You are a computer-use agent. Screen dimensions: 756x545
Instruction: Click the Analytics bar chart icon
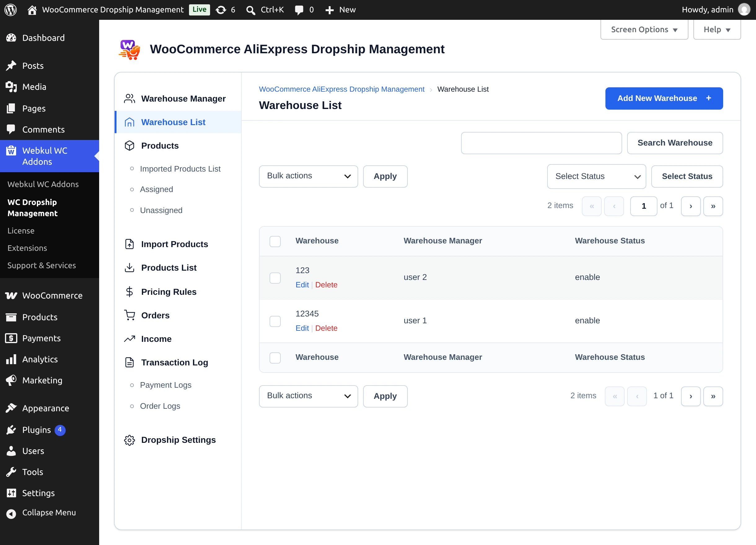(x=11, y=359)
